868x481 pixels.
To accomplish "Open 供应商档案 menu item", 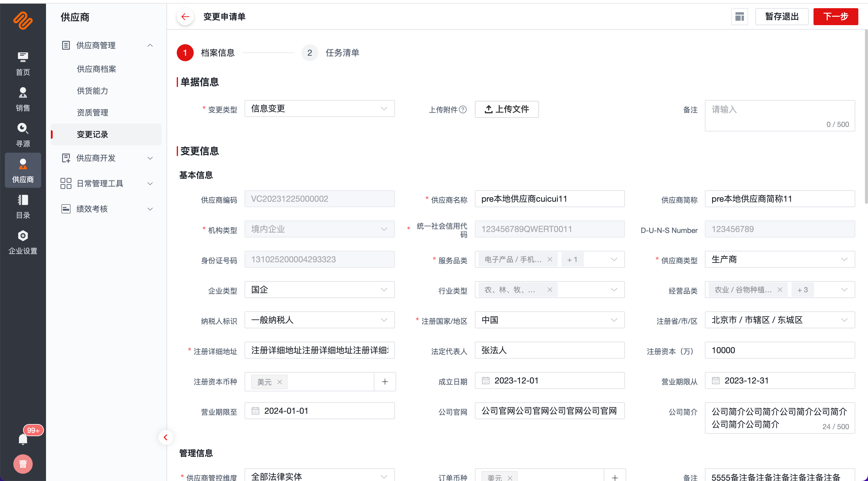I will click(96, 69).
